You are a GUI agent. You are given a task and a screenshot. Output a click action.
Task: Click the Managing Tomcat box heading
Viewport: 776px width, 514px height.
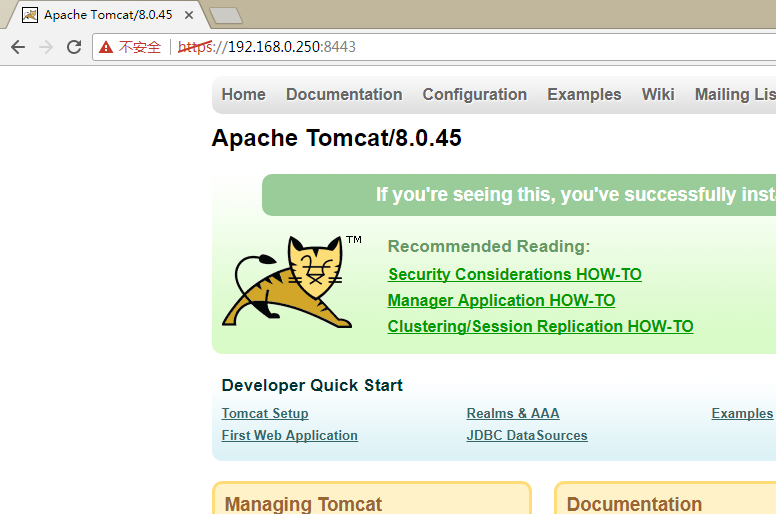point(303,504)
